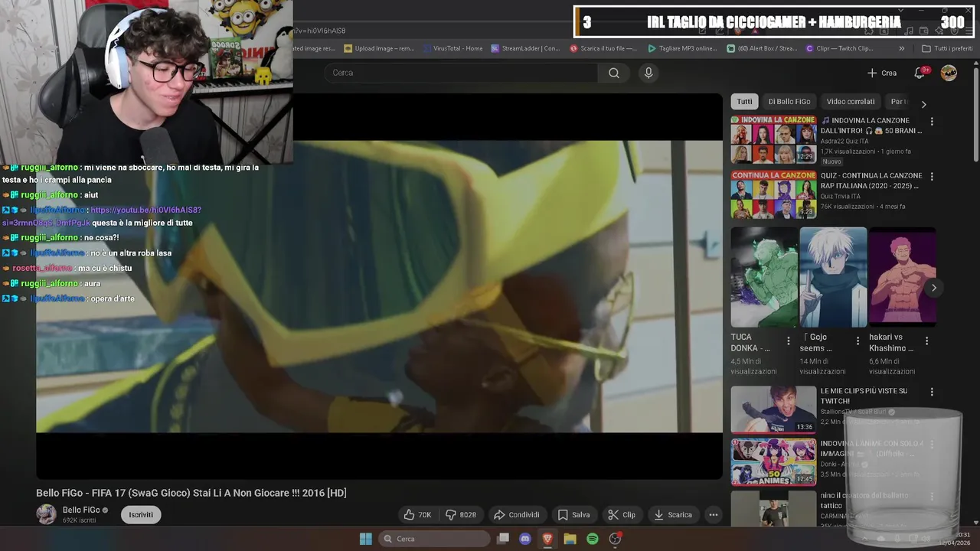Open more actions ellipsis under video
The image size is (980, 551).
click(713, 515)
